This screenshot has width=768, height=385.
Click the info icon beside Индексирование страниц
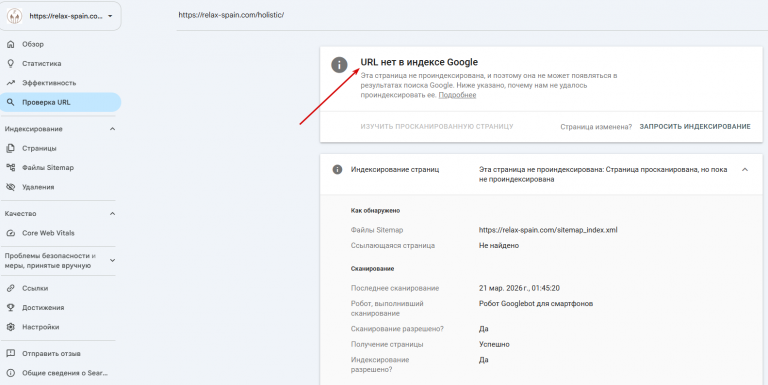click(x=337, y=169)
